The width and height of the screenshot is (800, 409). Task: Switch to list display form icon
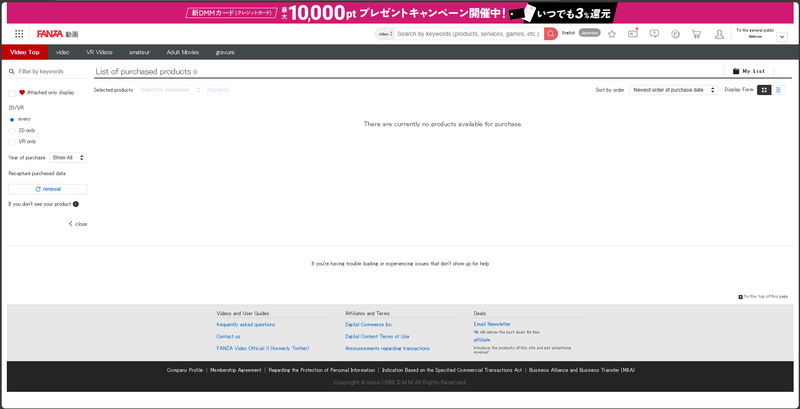778,90
